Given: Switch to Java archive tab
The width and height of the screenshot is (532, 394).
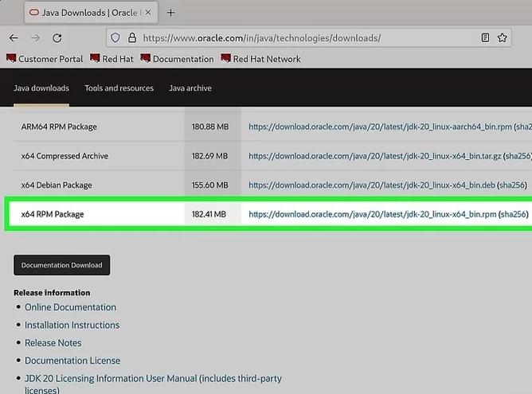Looking at the screenshot, I should coord(190,88).
